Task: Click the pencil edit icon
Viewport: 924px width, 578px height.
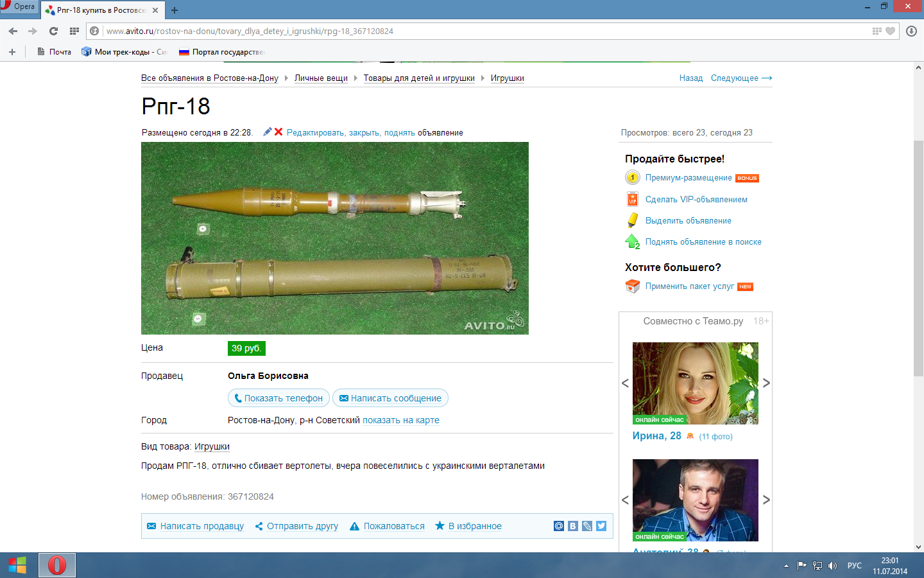Action: coord(268,132)
